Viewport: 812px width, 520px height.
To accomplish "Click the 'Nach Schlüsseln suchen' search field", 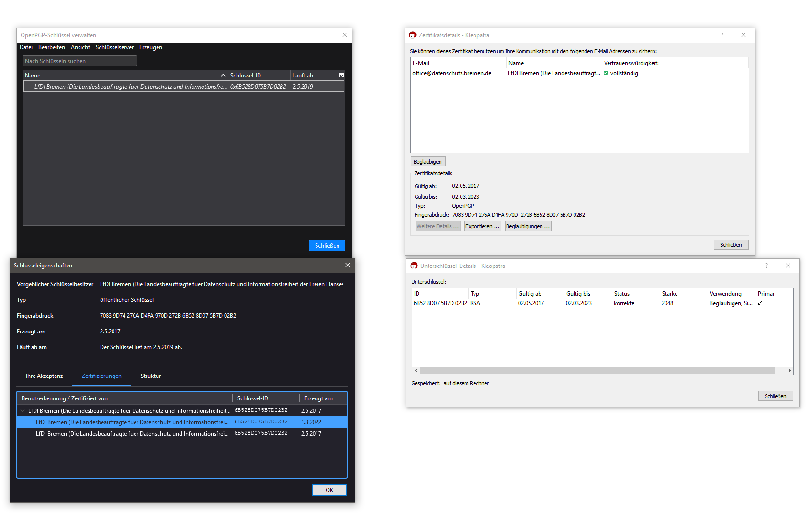I will 80,61.
